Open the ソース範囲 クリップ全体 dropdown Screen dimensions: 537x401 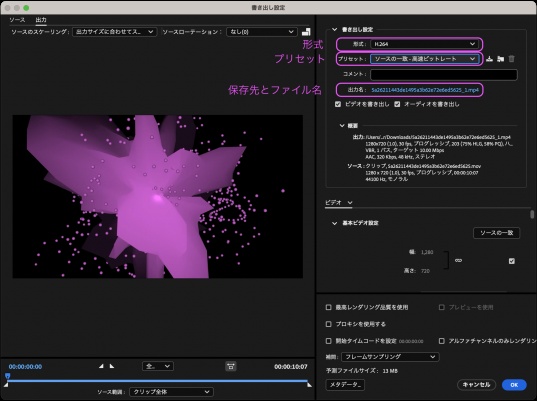pyautogui.click(x=171, y=392)
